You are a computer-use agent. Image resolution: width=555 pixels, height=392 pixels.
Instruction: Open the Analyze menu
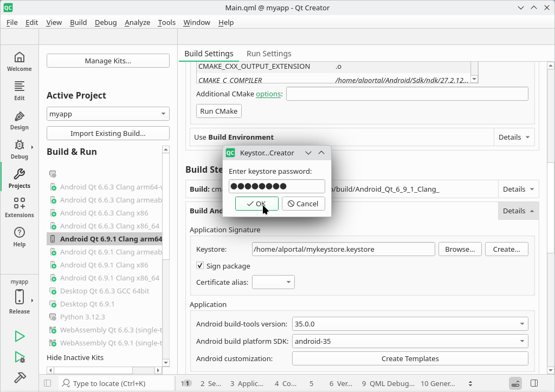pos(137,22)
